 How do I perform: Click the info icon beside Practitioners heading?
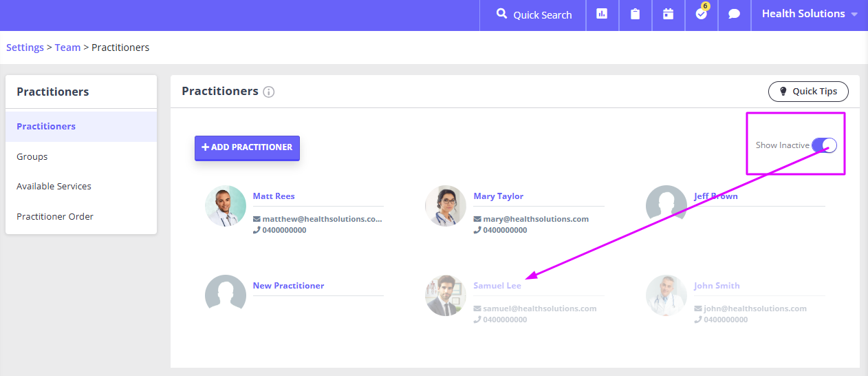pyautogui.click(x=269, y=92)
